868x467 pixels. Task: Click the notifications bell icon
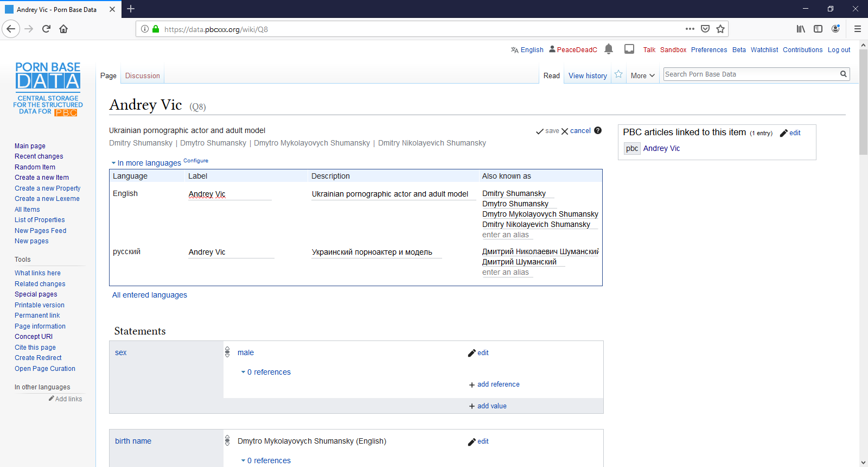(609, 49)
